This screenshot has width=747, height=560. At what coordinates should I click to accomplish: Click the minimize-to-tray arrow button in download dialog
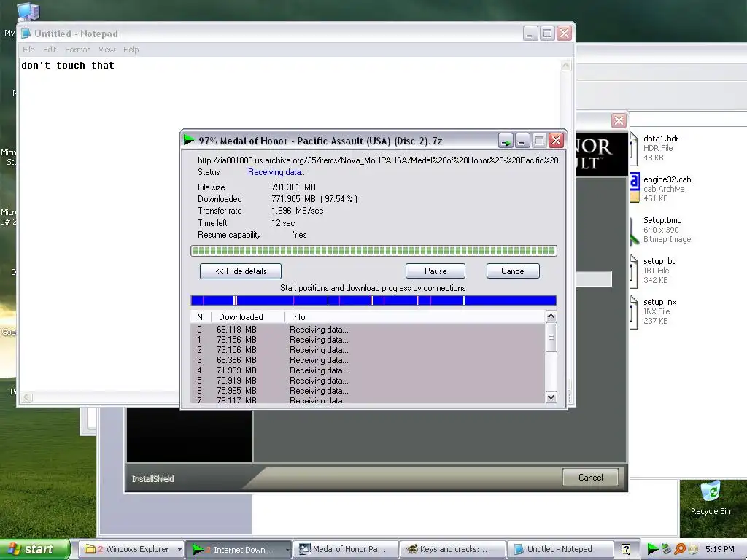[506, 141]
